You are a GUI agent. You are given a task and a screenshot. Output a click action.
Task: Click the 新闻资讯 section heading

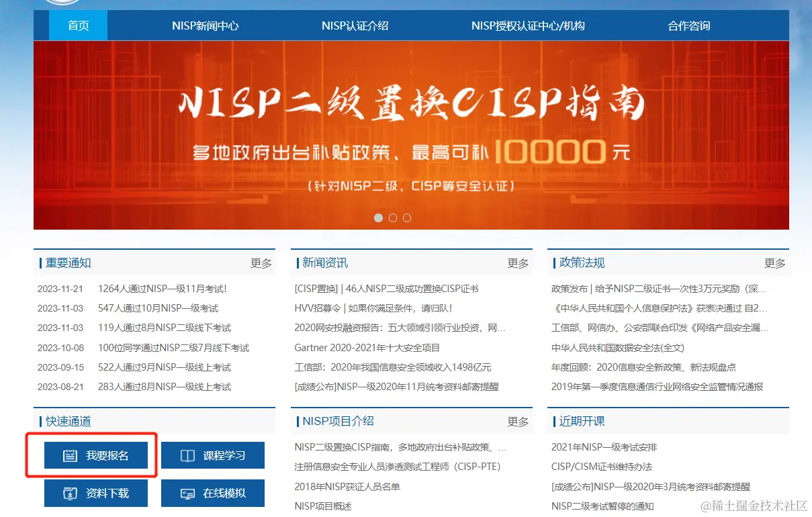click(x=325, y=263)
